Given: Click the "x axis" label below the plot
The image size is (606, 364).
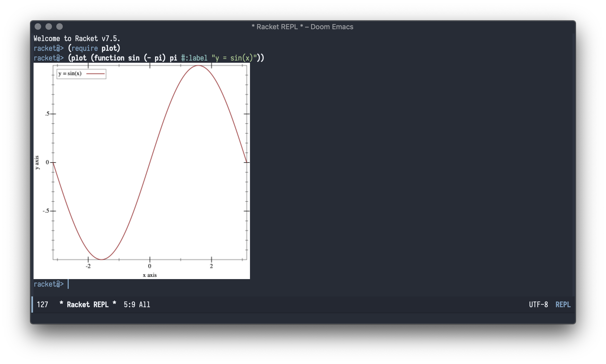Looking at the screenshot, I should pos(150,275).
